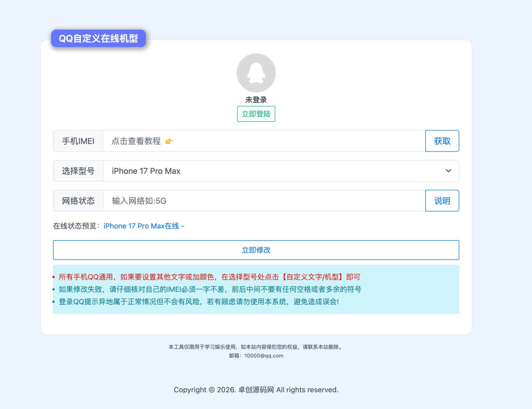
Task: Click the notice about 登录QQ提示异地
Action: (x=199, y=302)
